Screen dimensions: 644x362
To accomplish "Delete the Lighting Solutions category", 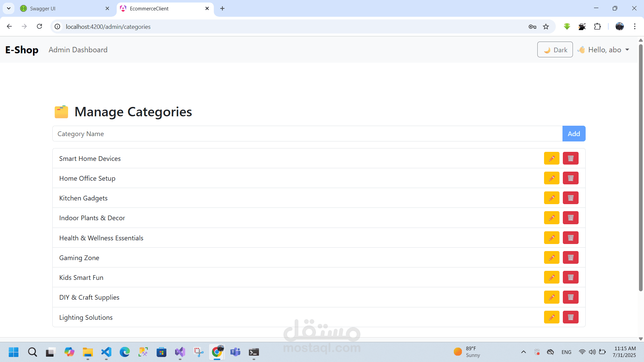I will pos(571,317).
